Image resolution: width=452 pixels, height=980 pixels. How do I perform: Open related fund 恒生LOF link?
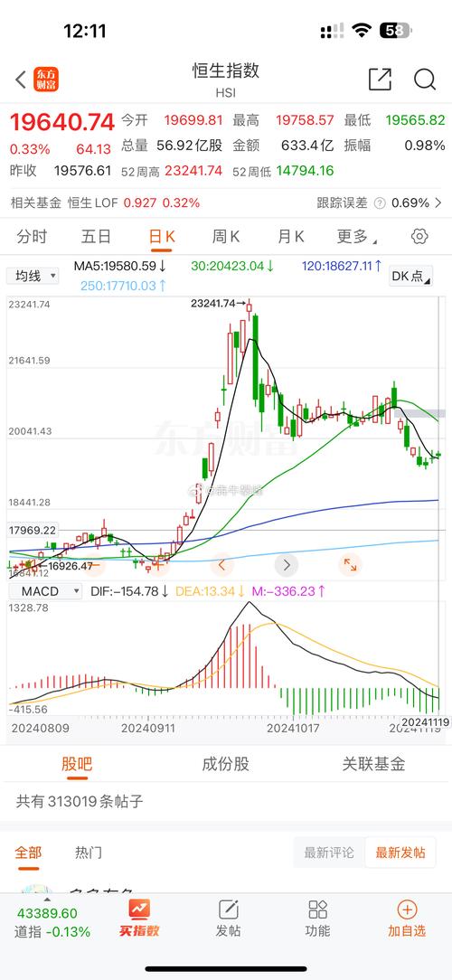[133, 203]
